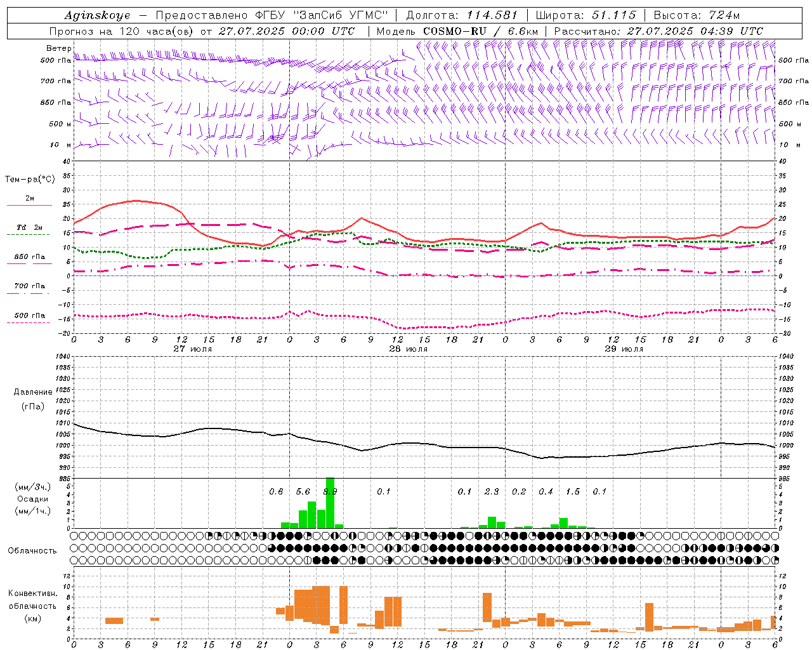The height and width of the screenshot is (650, 812).
Task: Click the Ветер panel label
Action: tap(58, 48)
